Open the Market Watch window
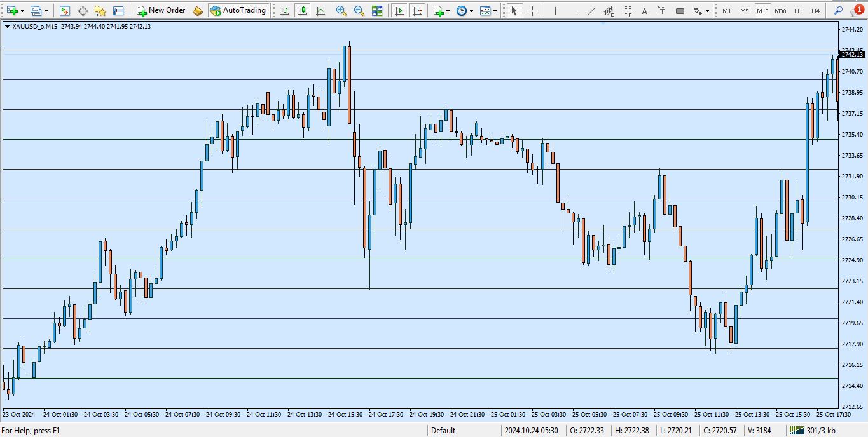 [65, 11]
